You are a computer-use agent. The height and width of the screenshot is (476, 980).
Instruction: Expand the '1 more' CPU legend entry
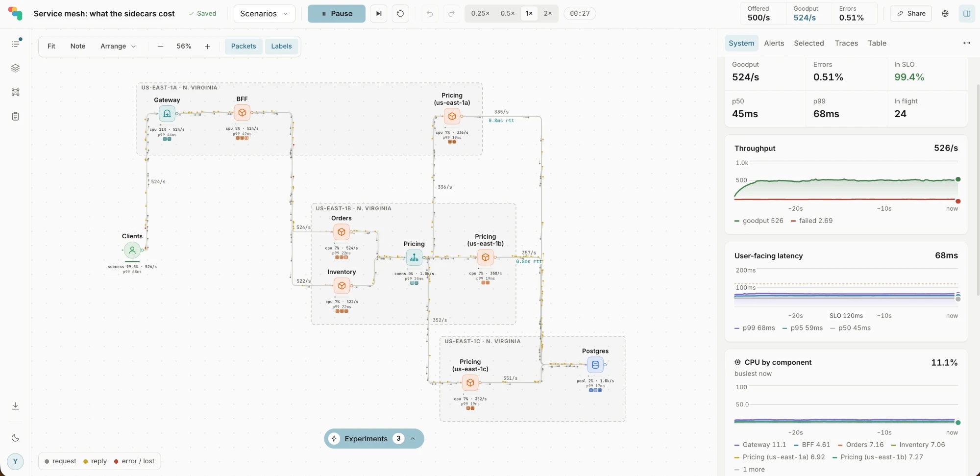point(750,469)
